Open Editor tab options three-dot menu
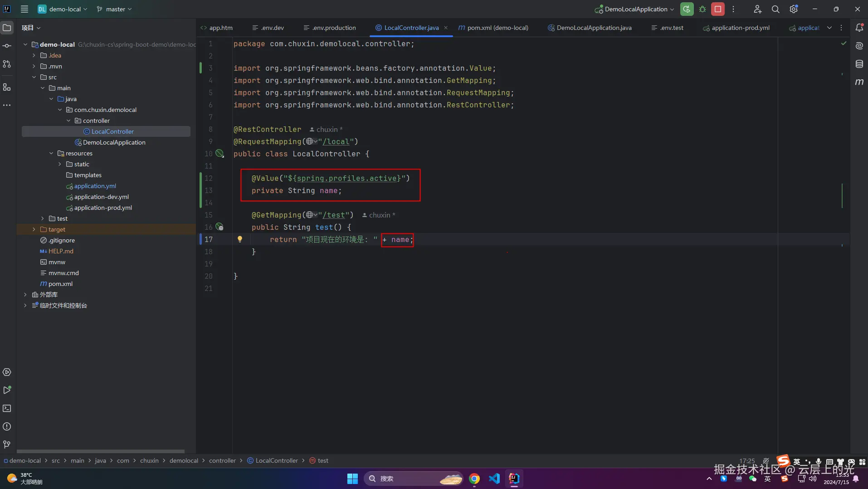 pyautogui.click(x=841, y=28)
